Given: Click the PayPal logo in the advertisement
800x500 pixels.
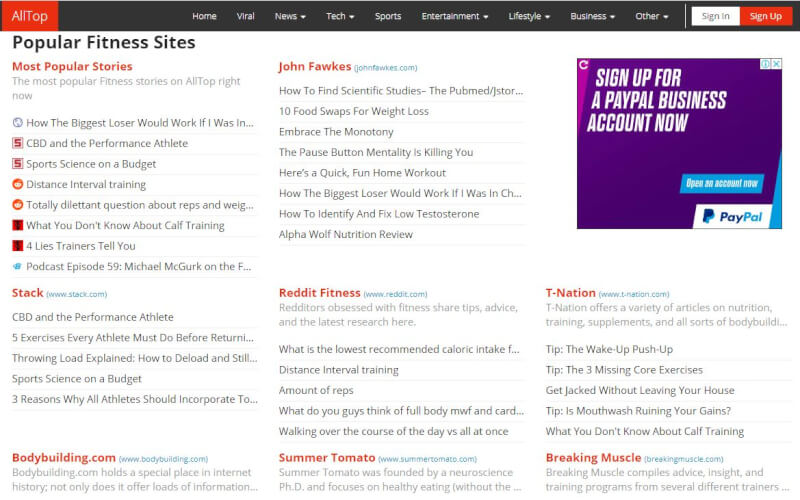Looking at the screenshot, I should click(732, 217).
